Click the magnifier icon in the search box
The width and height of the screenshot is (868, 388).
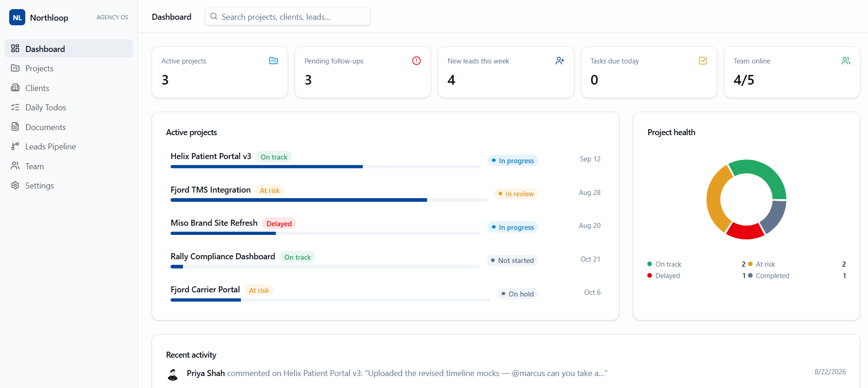click(x=214, y=17)
